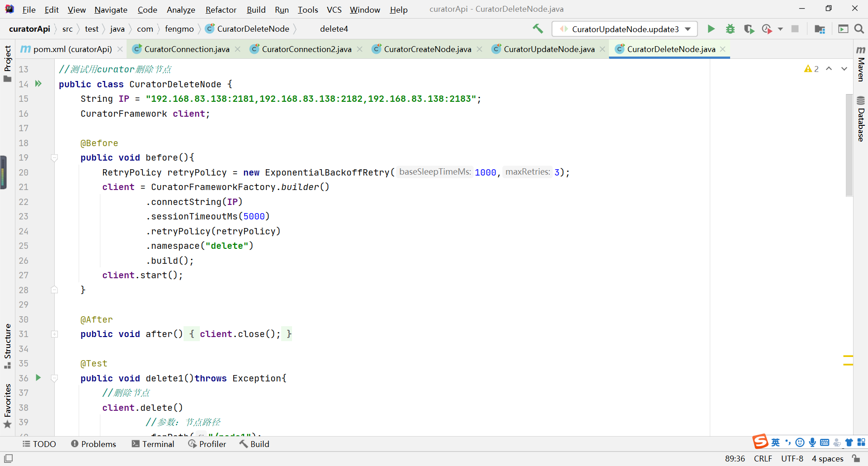Click the tool window quick access icon at the bottom left
The height and width of the screenshot is (466, 868).
tap(8, 458)
